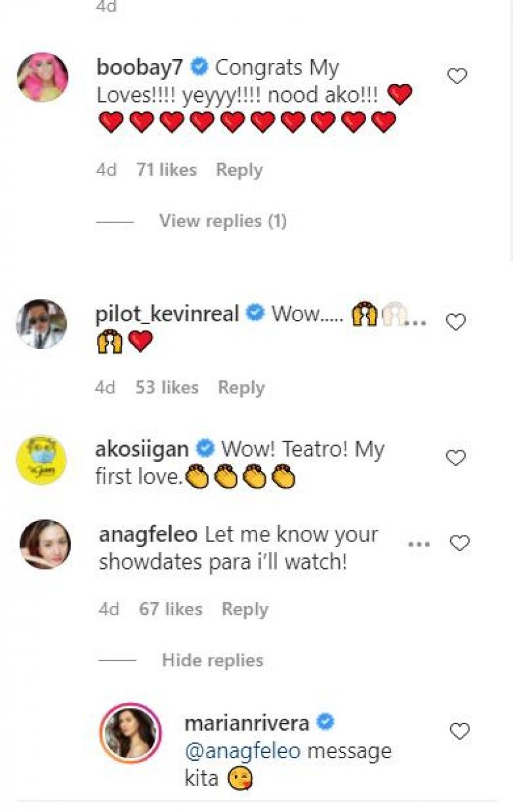Open the three-dot options on anagfeleo's comment
This screenshot has height=812, width=513.
point(419,544)
